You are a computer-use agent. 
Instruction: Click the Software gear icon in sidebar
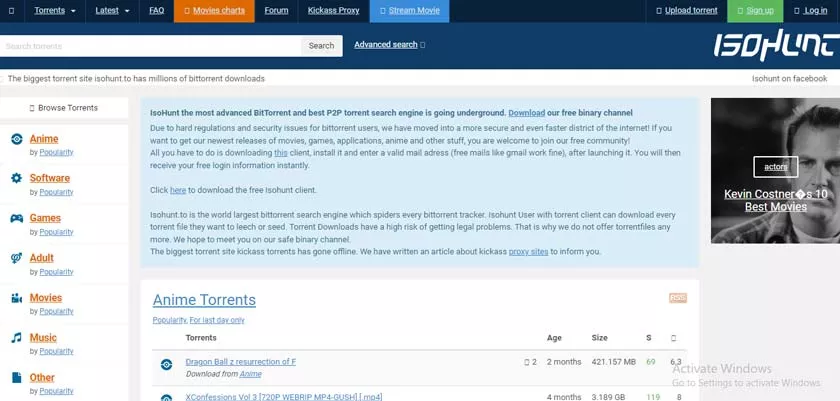click(x=16, y=178)
